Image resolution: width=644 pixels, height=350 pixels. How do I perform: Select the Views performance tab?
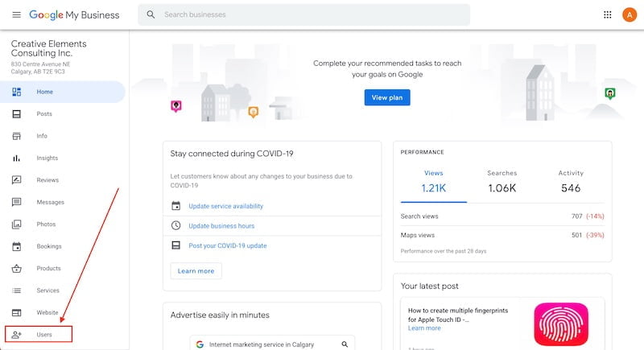point(434,181)
